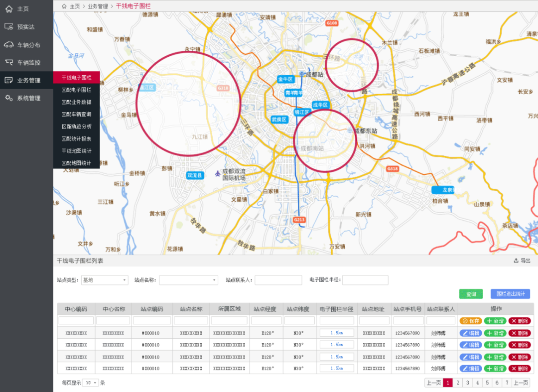The image size is (538, 392).
Task: Open the 每页显示 page size dropdown
Action: pos(91,383)
